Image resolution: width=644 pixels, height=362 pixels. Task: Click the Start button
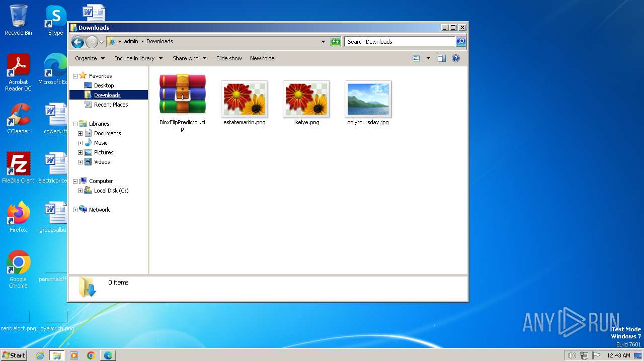pos(14,355)
